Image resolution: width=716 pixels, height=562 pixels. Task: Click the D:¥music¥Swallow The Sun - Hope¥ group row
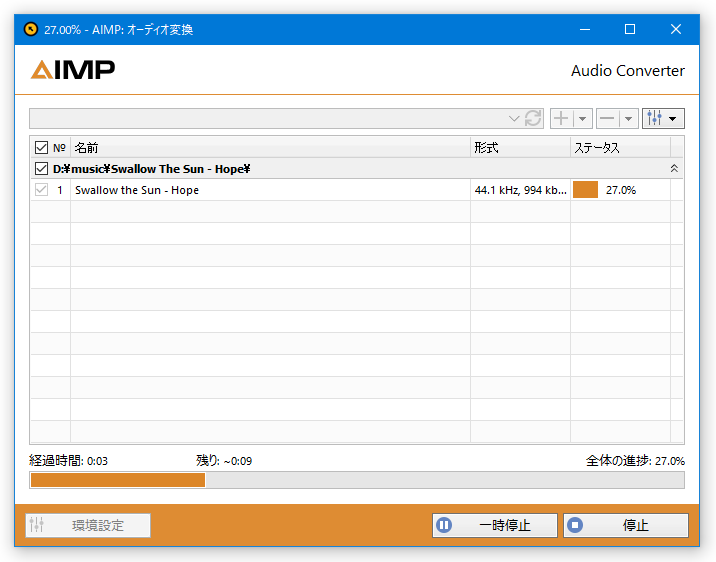click(x=357, y=169)
